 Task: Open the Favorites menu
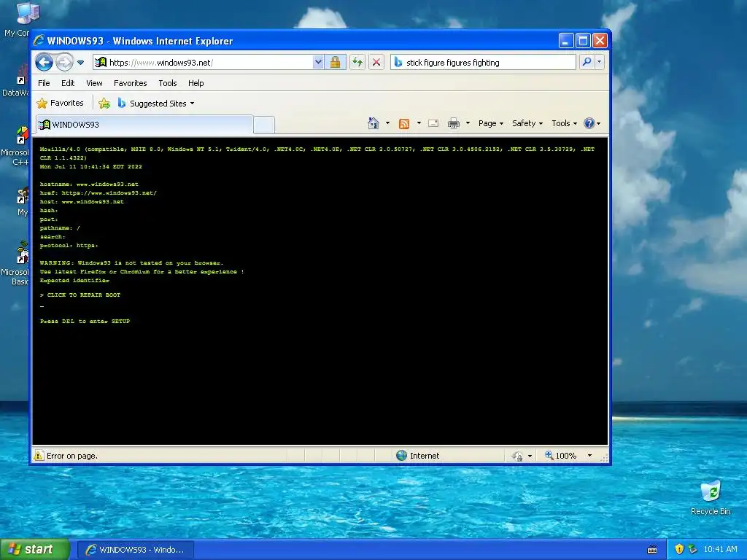click(x=130, y=83)
